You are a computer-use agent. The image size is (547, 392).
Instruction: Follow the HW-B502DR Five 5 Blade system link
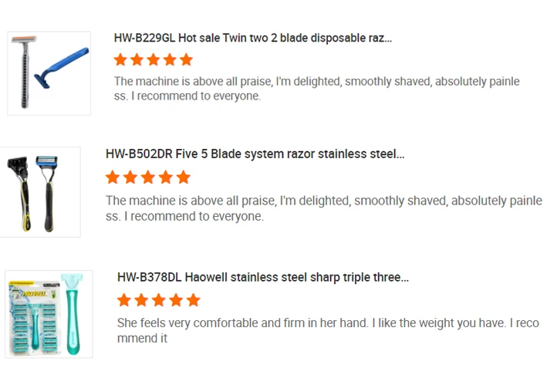(x=255, y=154)
